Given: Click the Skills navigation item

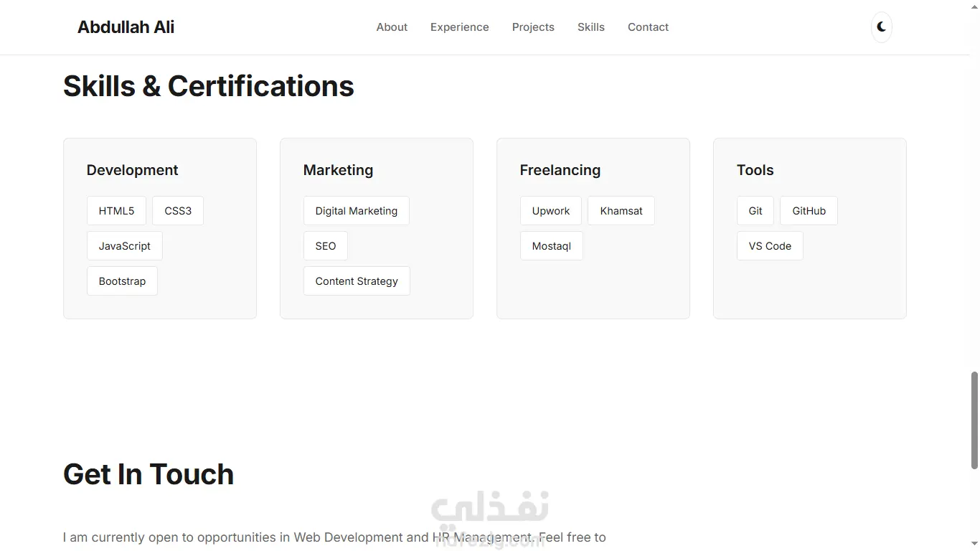Looking at the screenshot, I should (x=591, y=27).
